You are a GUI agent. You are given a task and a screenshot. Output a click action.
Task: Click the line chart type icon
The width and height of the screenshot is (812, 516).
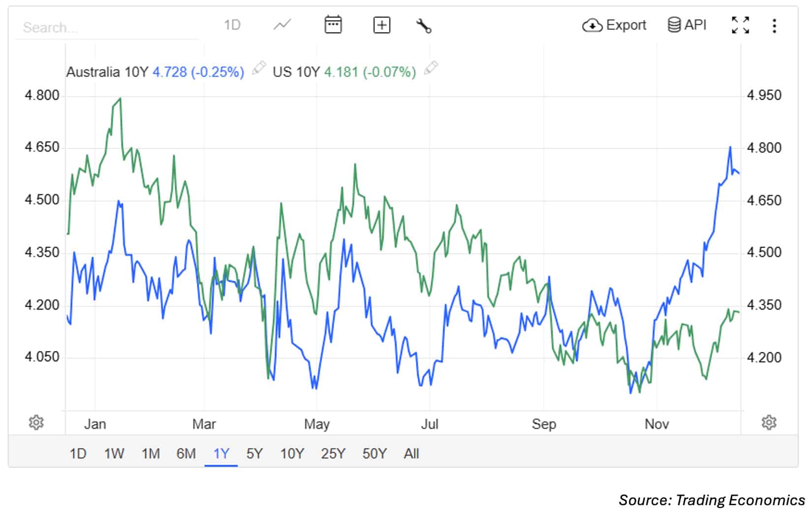pos(282,25)
